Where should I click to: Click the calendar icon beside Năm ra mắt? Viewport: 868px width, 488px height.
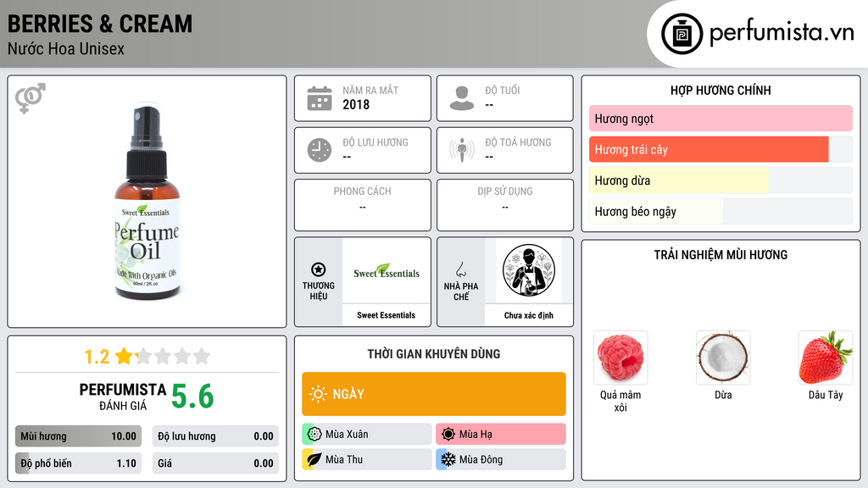pyautogui.click(x=320, y=98)
